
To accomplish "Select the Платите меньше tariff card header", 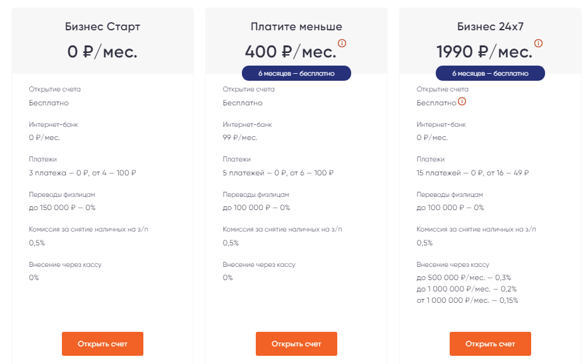I will (296, 26).
